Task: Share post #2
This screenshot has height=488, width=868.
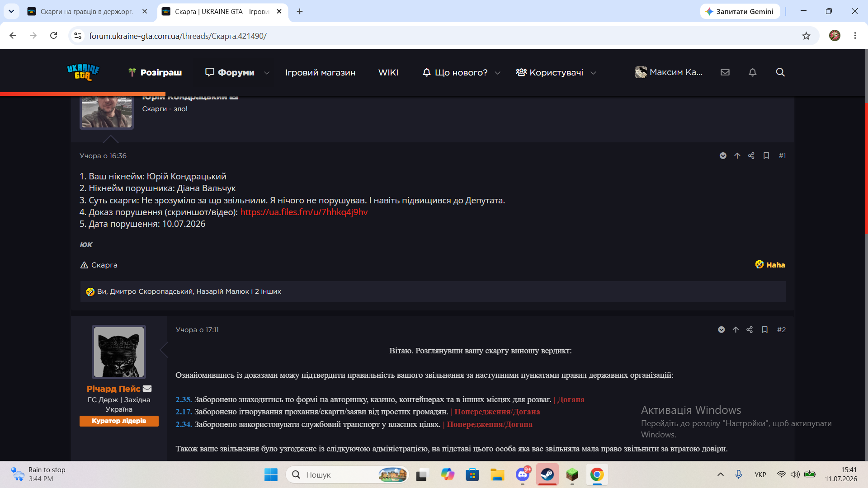Action: pos(750,329)
